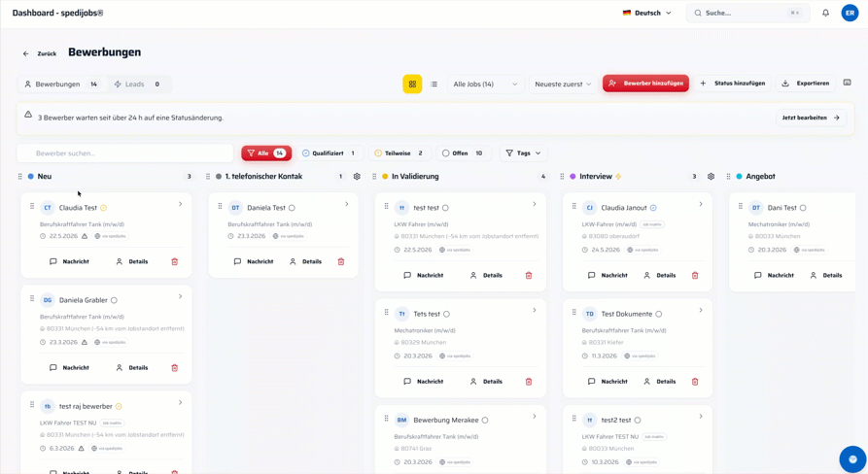Toggle status circle beside Claudia Test
Image resolution: width=868 pixels, height=474 pixels.
(x=103, y=208)
